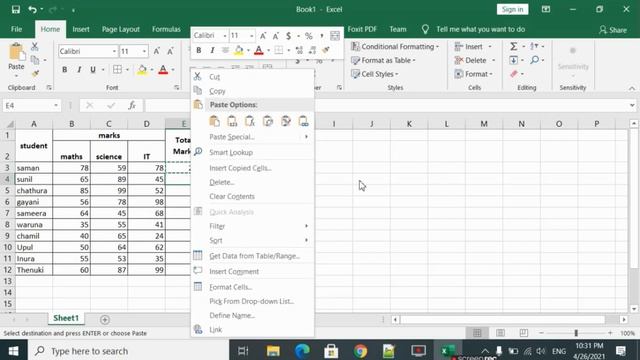Open ribbon font size 11 dropdown
Image resolution: width=640 pixels, height=360 pixels.
click(x=144, y=51)
